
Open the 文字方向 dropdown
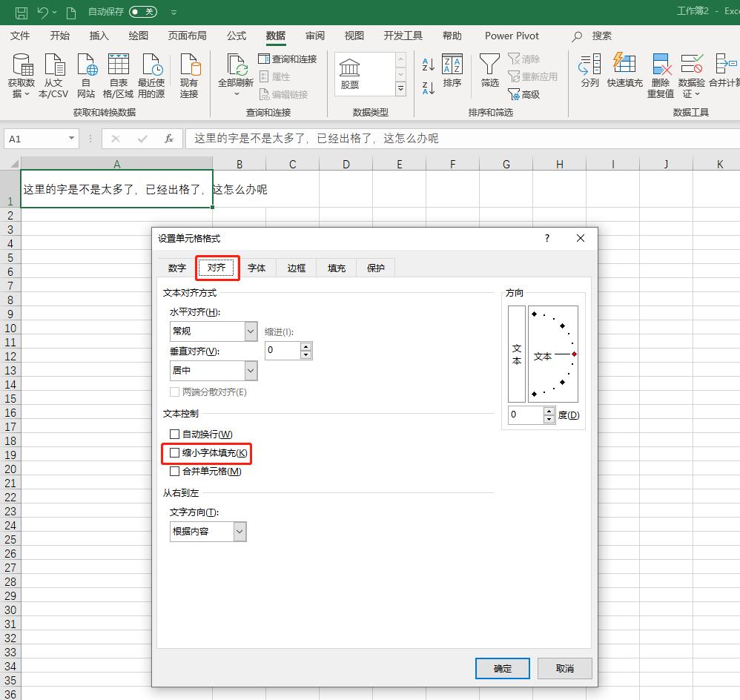(x=239, y=532)
